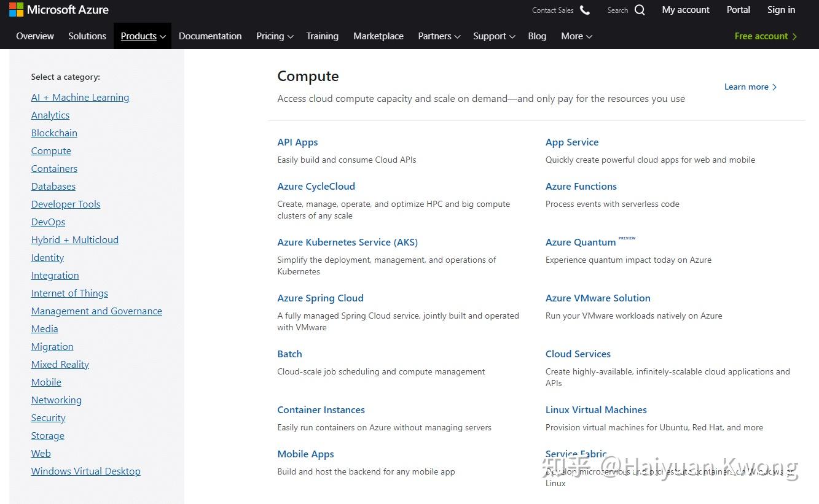819x504 pixels.
Task: Click the Free account arrow icon
Action: coord(794,36)
